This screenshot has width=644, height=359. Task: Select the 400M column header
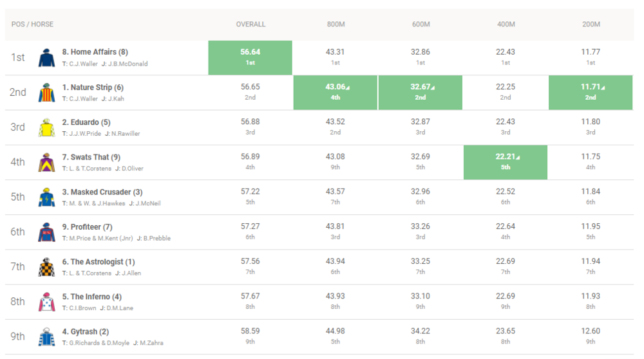click(506, 24)
